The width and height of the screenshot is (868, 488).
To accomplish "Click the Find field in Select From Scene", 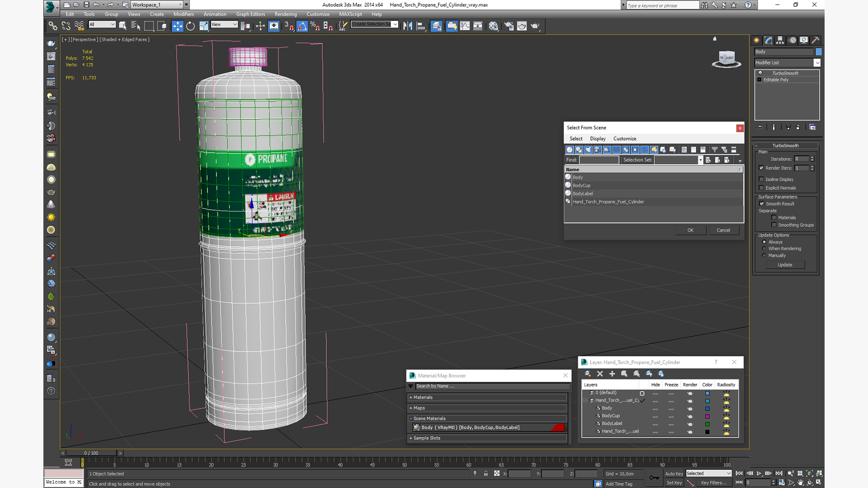I will [x=599, y=160].
